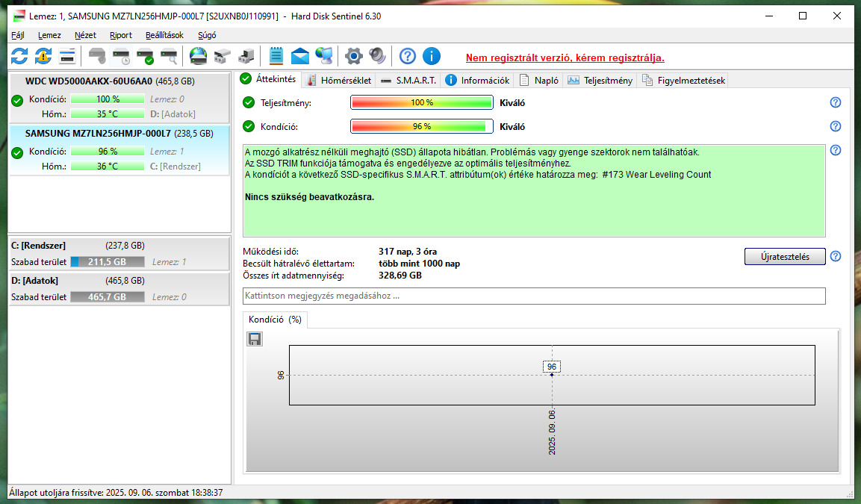Click the refresh icon with yellow warning triangle
861x504 pixels.
pos(43,56)
